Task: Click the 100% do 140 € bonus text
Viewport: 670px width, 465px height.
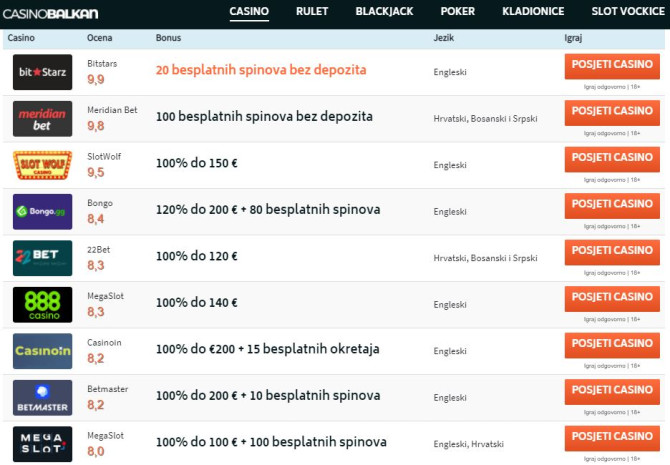Action: (197, 303)
